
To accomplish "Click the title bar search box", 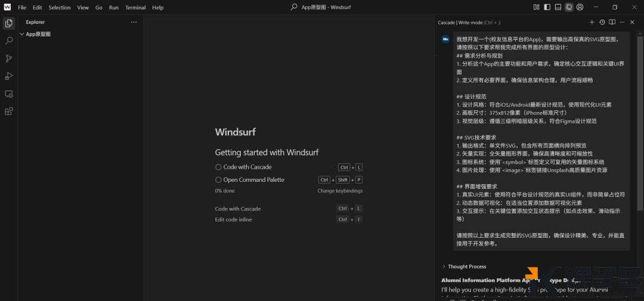I will 322,7.
